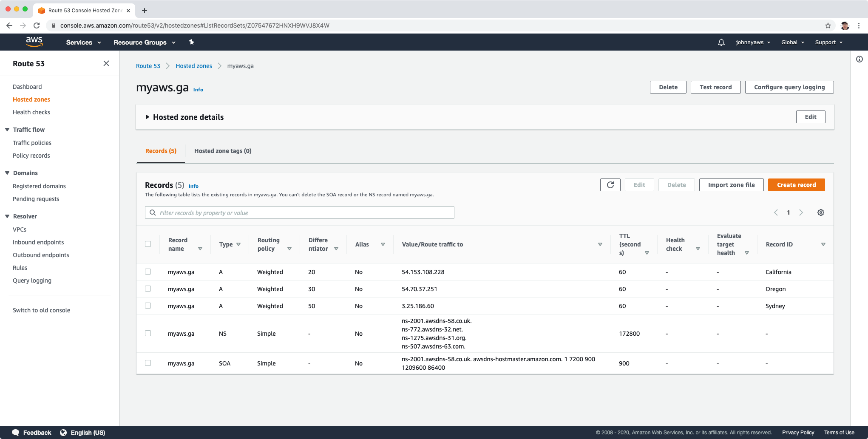868x439 pixels.
Task: Click the pin shortcut icon in navbar
Action: pyautogui.click(x=191, y=42)
